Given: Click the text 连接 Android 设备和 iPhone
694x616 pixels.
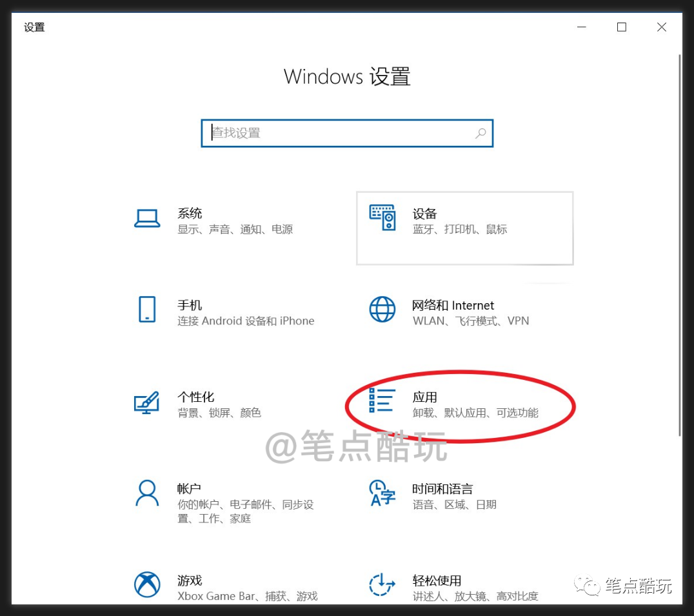Looking at the screenshot, I should (246, 321).
